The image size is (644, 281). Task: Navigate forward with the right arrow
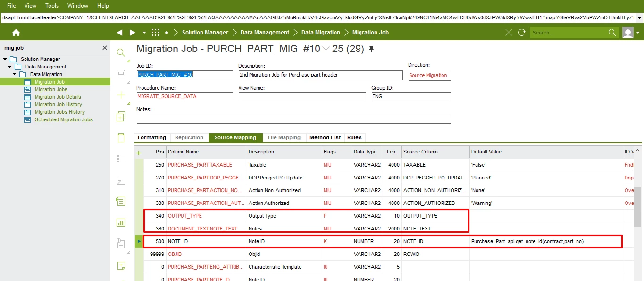coord(132,33)
